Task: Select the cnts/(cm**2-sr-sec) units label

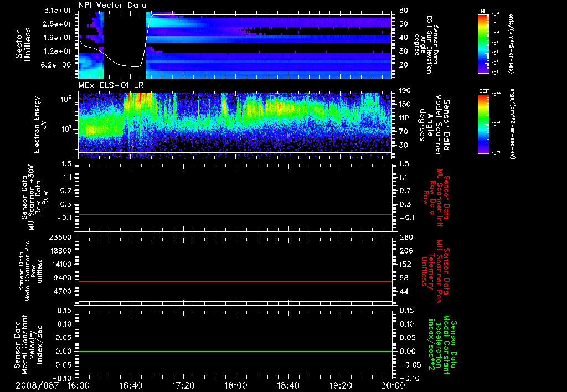Action: (511, 43)
